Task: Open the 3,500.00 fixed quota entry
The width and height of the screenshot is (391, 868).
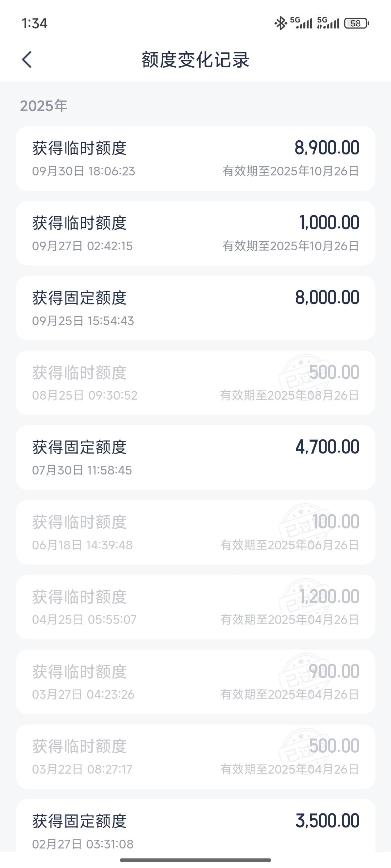Action: [195, 828]
